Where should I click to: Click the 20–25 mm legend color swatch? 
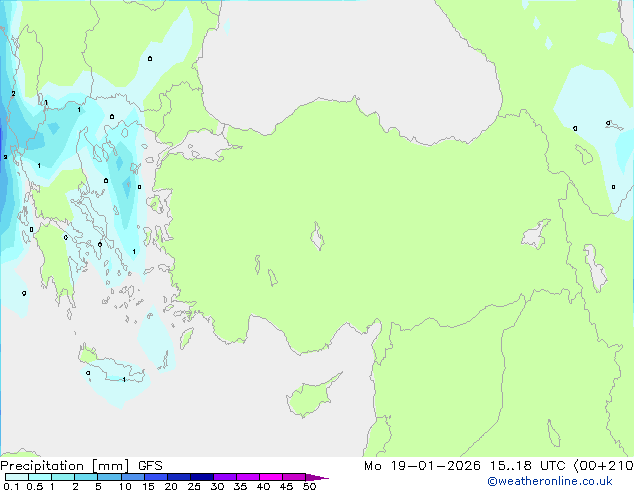[179, 477]
